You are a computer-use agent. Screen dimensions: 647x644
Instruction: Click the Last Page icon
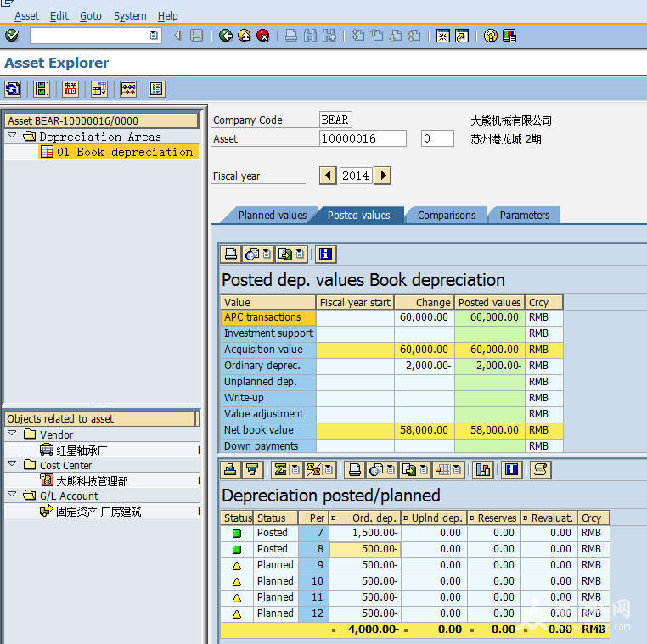point(414,36)
